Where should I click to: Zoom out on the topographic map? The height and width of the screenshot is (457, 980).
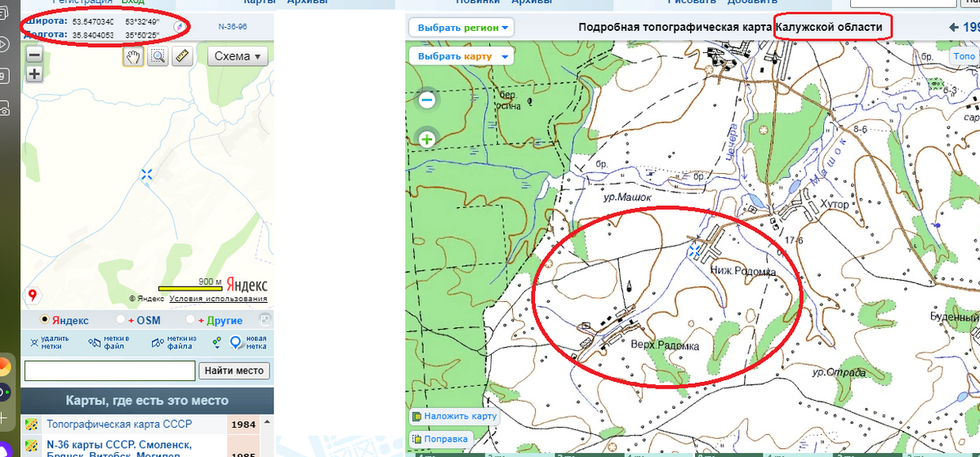pos(426,100)
